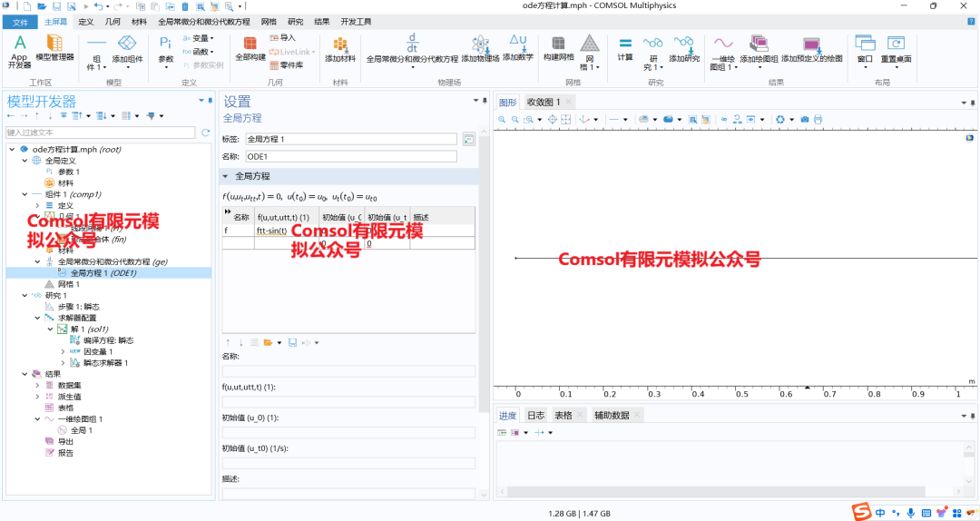Click microphone icon in the input method bar
This screenshot has width=980, height=521.
pos(910,513)
